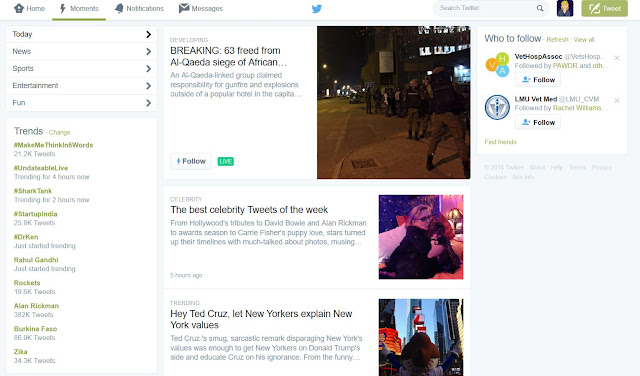The width and height of the screenshot is (640, 376).
Task: Open the Hey Ted Cruz headline
Action: 261,319
